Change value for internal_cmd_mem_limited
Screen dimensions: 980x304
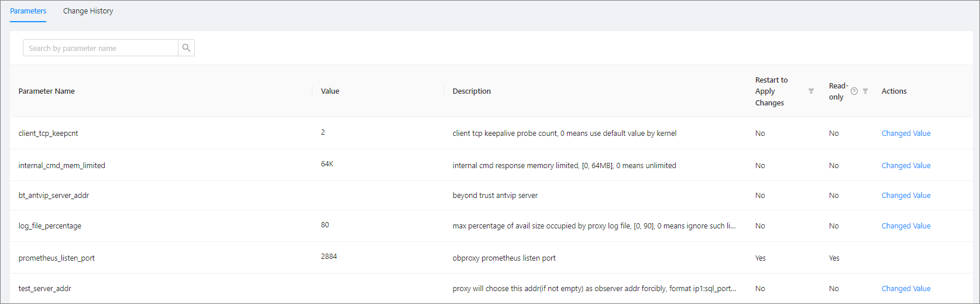pyautogui.click(x=906, y=166)
